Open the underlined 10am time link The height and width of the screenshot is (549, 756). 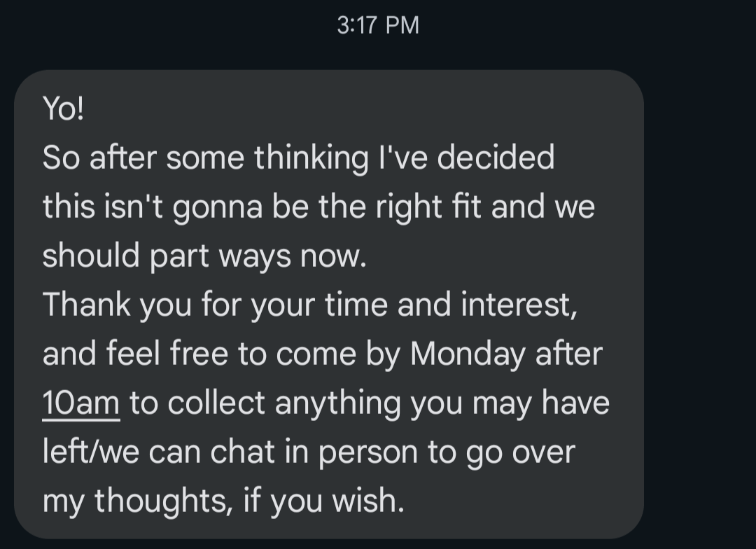click(x=81, y=403)
